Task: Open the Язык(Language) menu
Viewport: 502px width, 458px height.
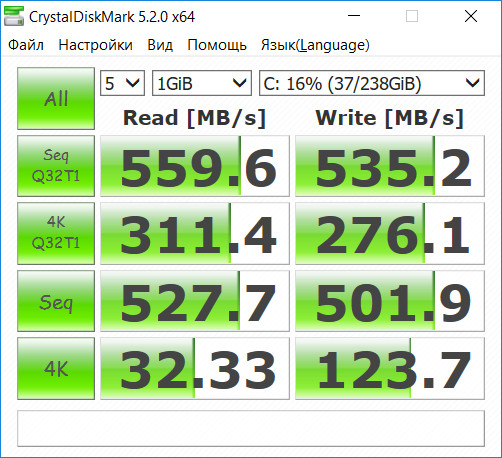Action: tap(315, 45)
